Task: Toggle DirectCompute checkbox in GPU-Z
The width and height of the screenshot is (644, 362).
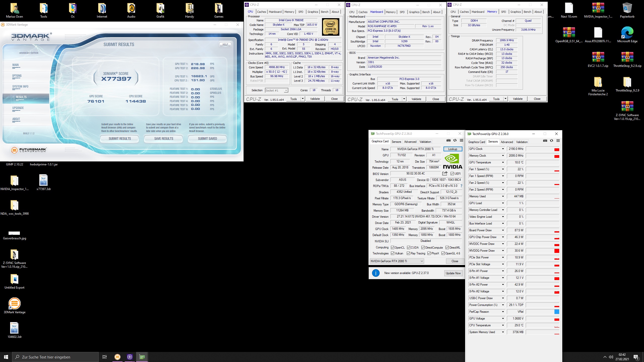Action: pyautogui.click(x=423, y=248)
